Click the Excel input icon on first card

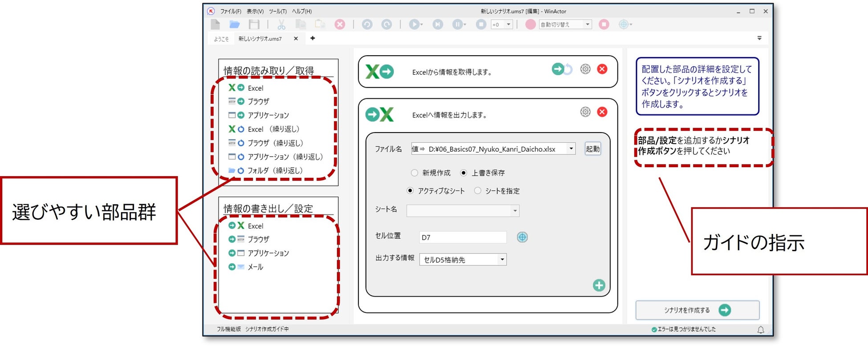coord(380,72)
